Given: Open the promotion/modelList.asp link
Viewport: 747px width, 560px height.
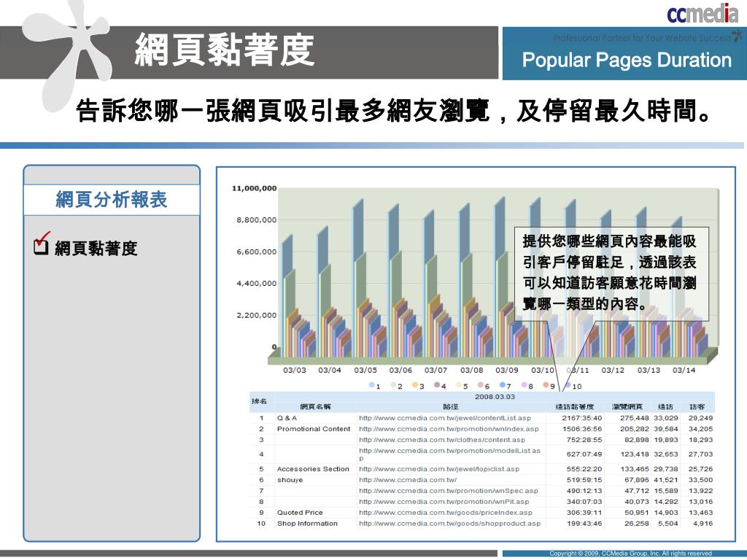Looking at the screenshot, I should [x=449, y=454].
